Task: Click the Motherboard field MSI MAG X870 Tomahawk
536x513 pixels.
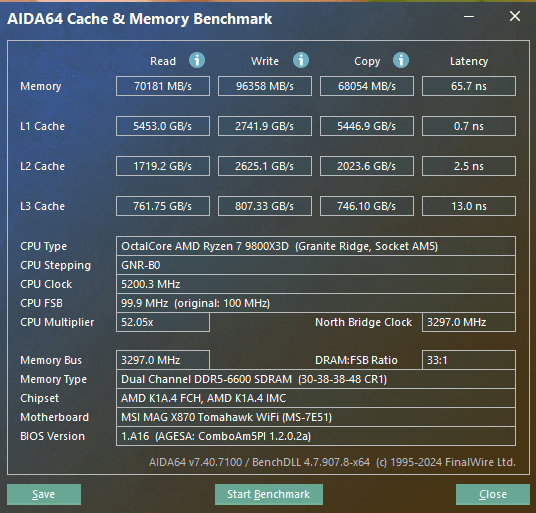Action: 316,417
